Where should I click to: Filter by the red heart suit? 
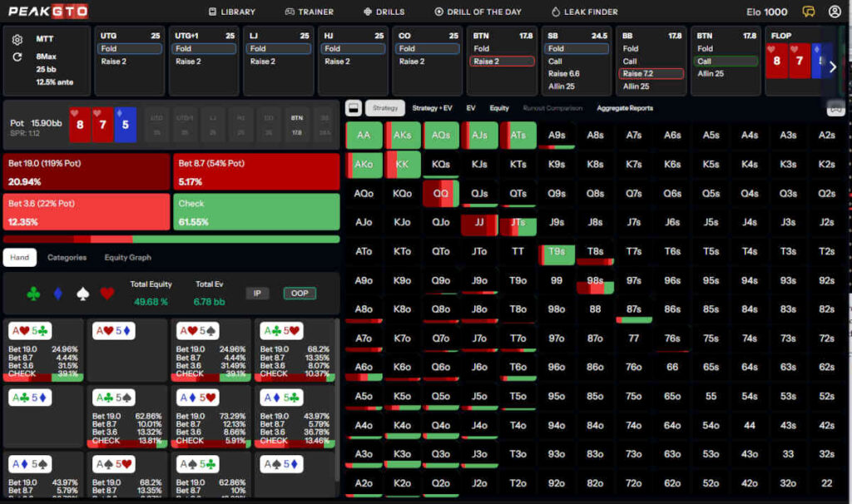(106, 294)
